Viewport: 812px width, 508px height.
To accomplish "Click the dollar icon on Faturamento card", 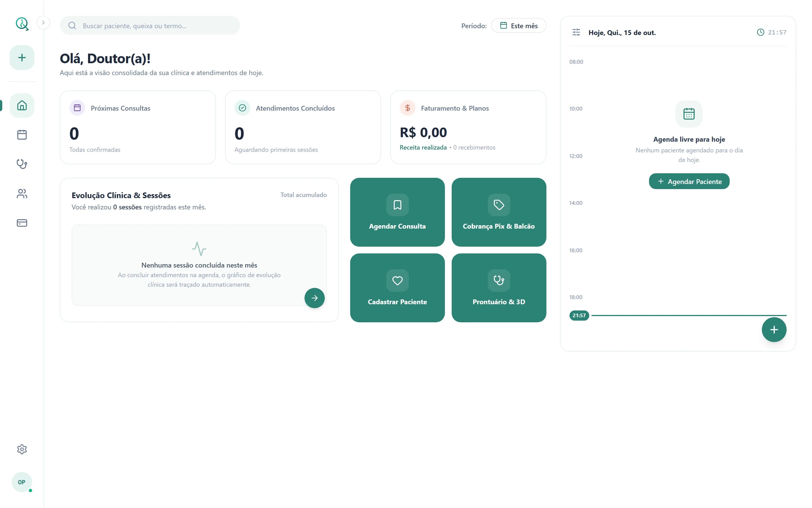I will point(407,108).
